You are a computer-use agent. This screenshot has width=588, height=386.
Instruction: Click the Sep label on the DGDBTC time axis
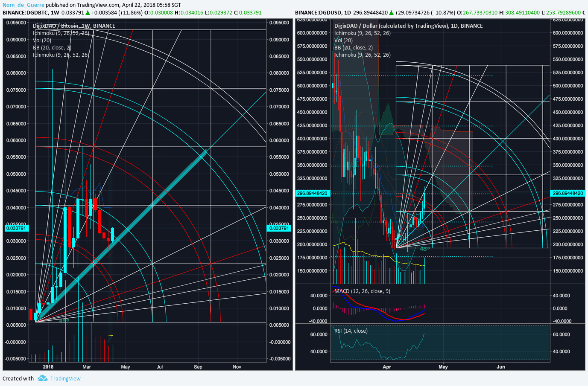[198, 367]
